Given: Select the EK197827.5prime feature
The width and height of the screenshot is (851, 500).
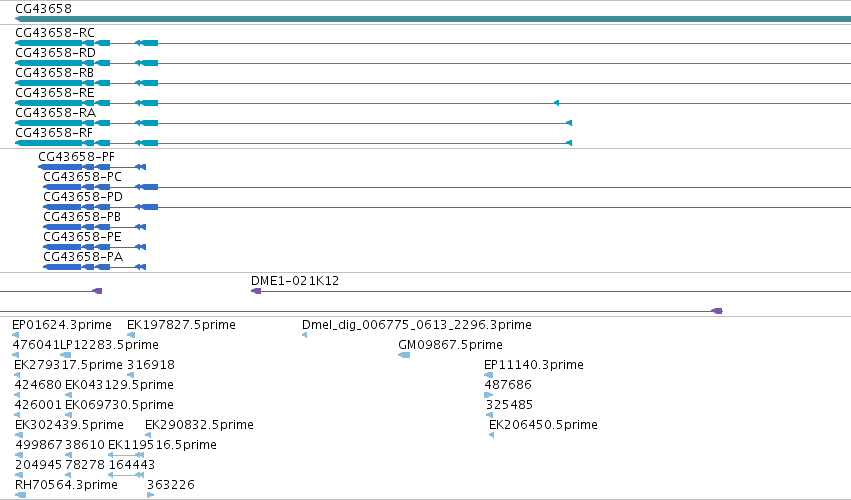Looking at the screenshot, I should pyautogui.click(x=181, y=325).
